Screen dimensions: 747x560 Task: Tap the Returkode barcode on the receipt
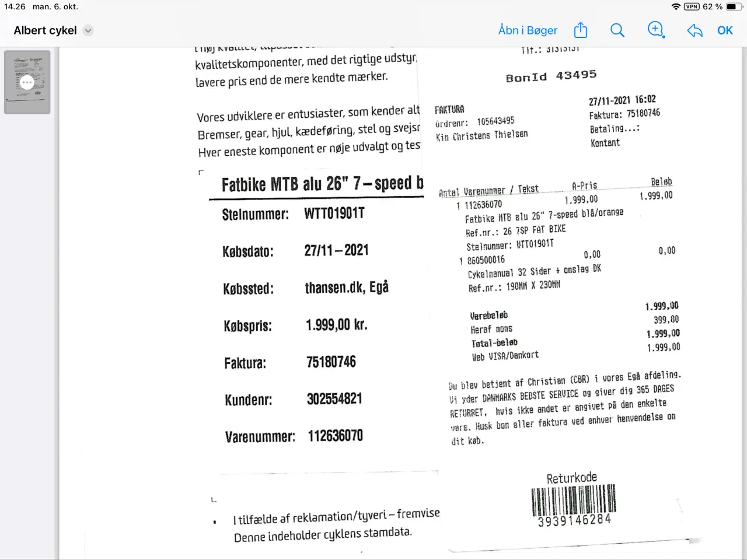(x=574, y=500)
